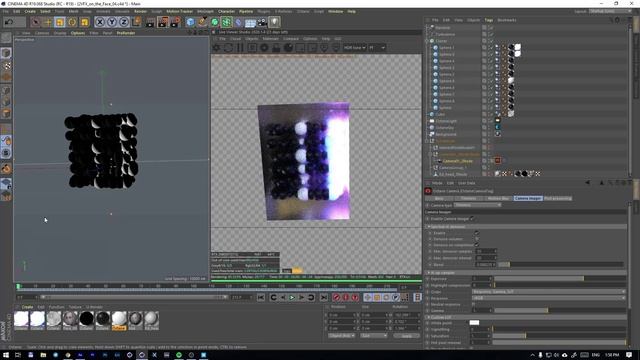This screenshot has height=360, width=640.
Task: Click the Record Active Objects keyframe button
Action: [x=337, y=298]
